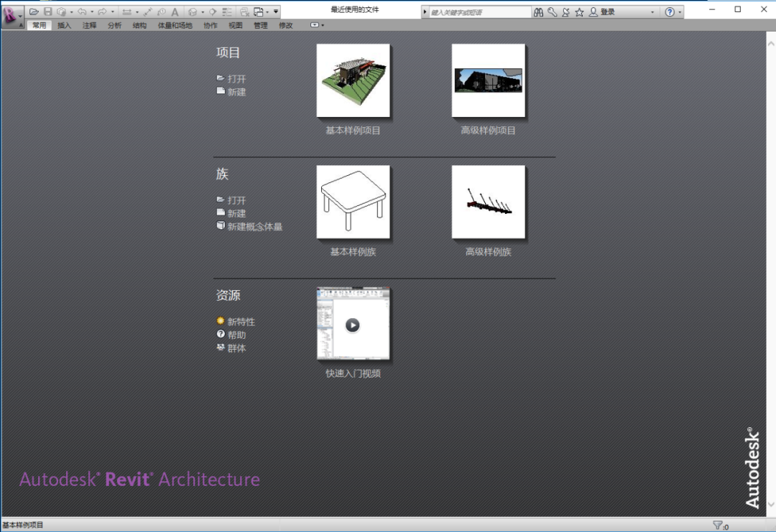Click the keyword search input field
776x532 pixels.
(x=479, y=12)
